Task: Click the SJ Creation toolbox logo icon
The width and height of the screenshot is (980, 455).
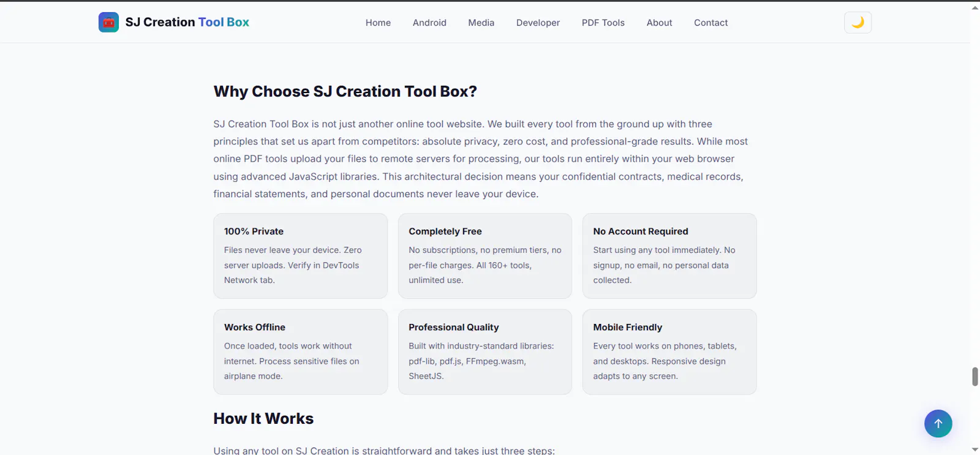Action: coord(108,22)
